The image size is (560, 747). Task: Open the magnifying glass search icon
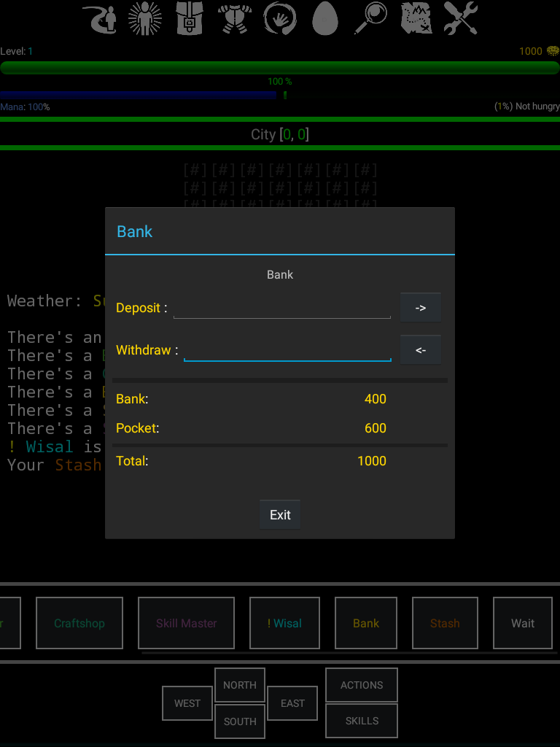[370, 18]
